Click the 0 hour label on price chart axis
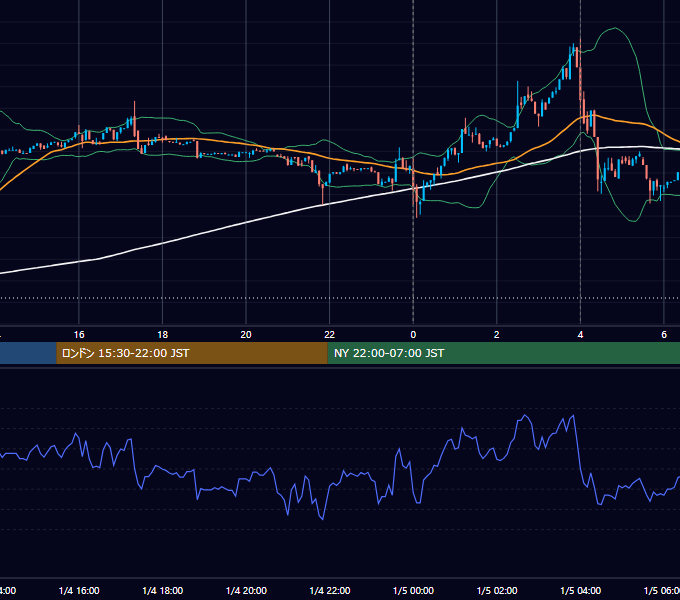 [413, 335]
